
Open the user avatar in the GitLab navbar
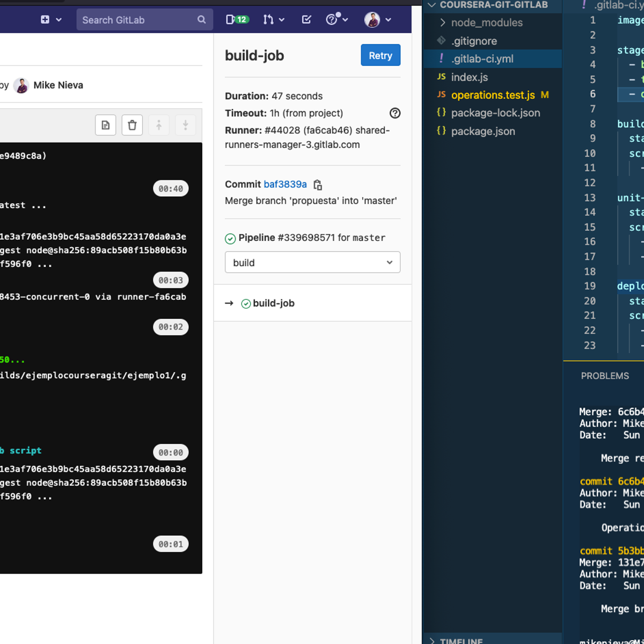[372, 20]
